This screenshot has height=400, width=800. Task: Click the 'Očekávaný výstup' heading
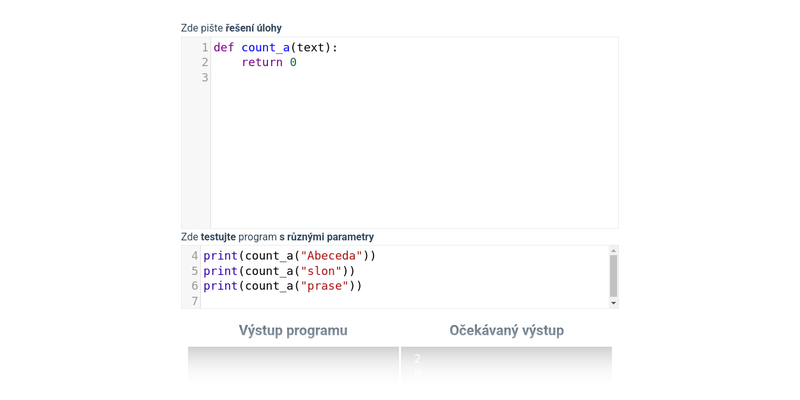506,330
